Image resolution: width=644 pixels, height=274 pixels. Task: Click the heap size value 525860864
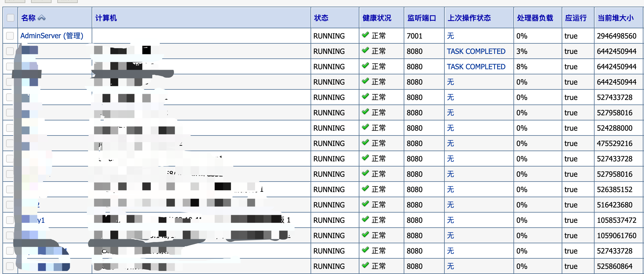tap(615, 266)
